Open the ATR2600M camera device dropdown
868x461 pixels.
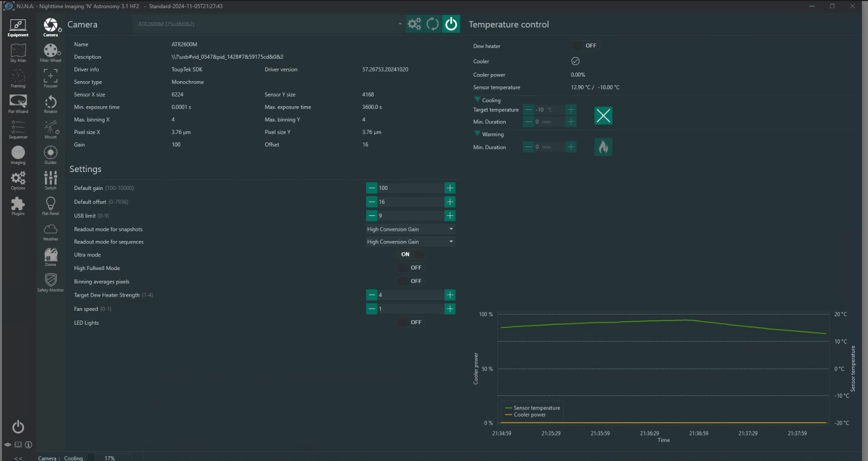click(x=269, y=24)
